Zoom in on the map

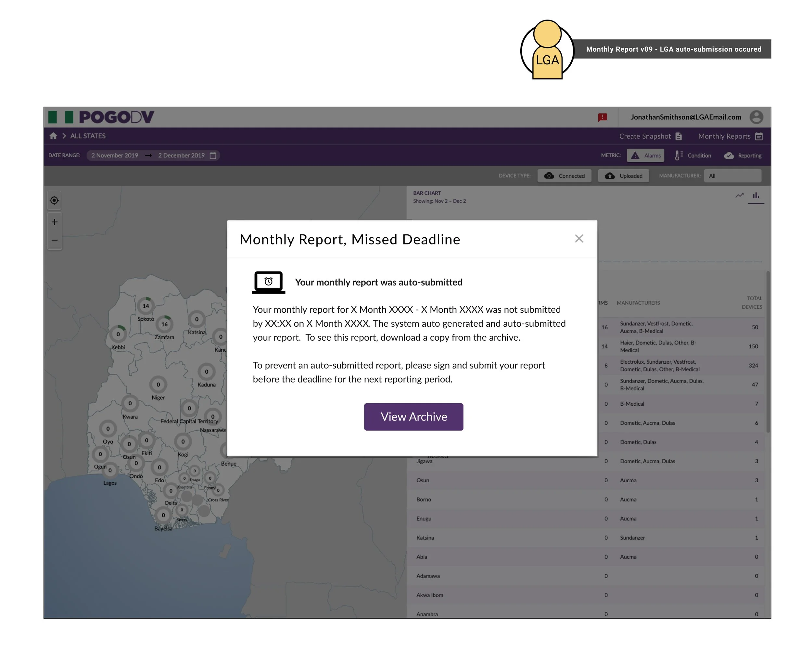tap(54, 222)
